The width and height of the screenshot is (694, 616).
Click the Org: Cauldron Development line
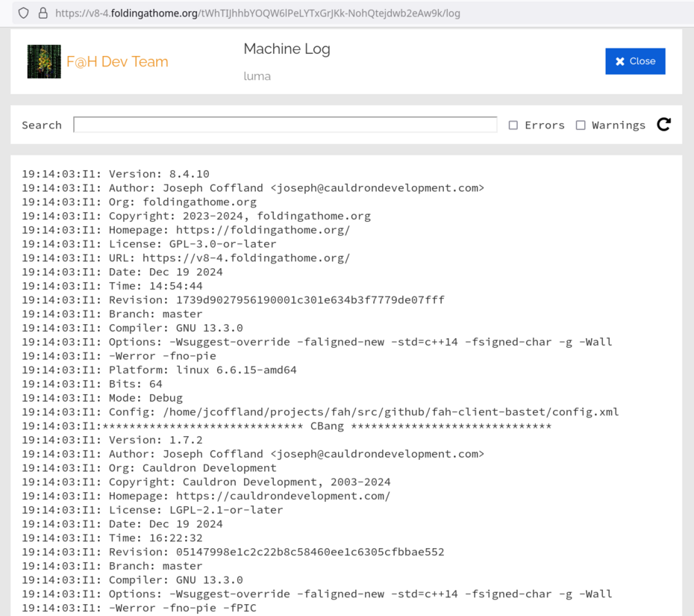pos(149,468)
